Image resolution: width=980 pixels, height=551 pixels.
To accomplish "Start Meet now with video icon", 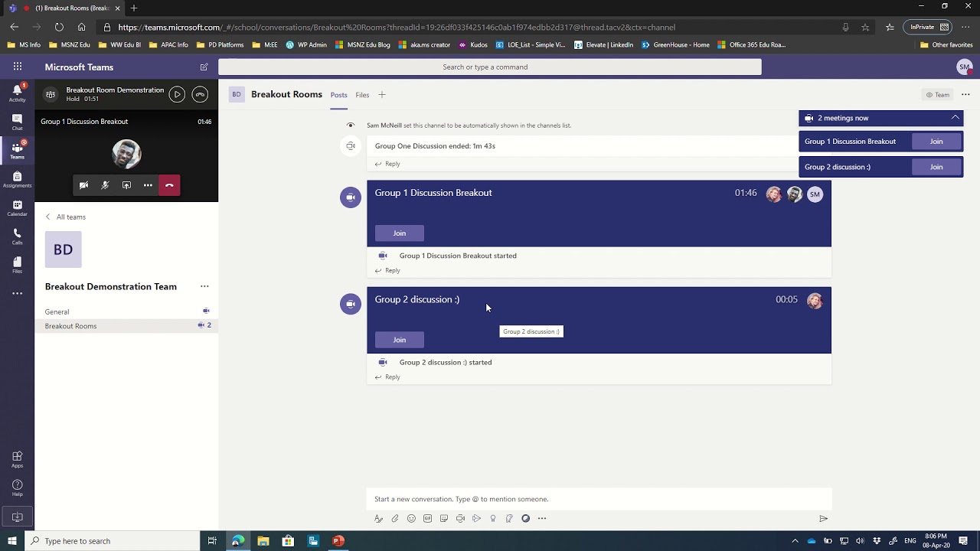I will pos(460,519).
